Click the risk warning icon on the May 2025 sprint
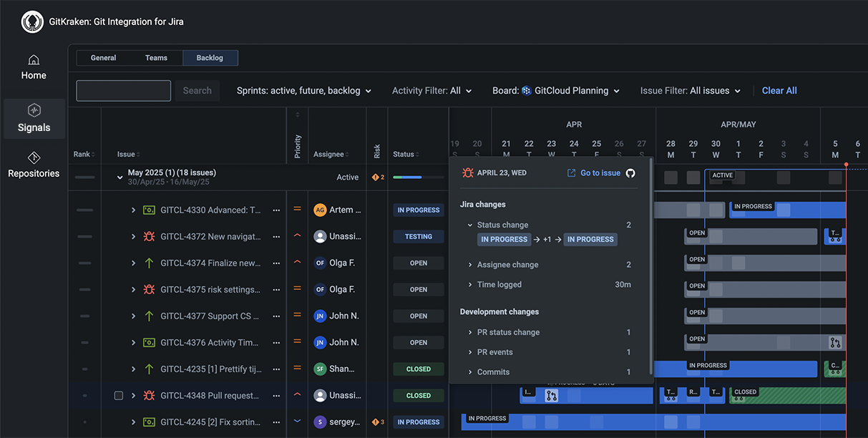This screenshot has width=868, height=438. point(376,177)
